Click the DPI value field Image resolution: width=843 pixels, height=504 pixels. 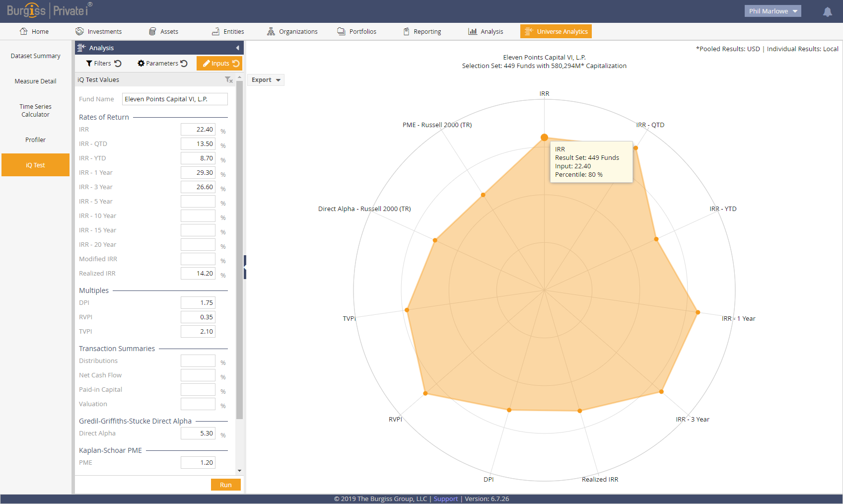(x=198, y=303)
